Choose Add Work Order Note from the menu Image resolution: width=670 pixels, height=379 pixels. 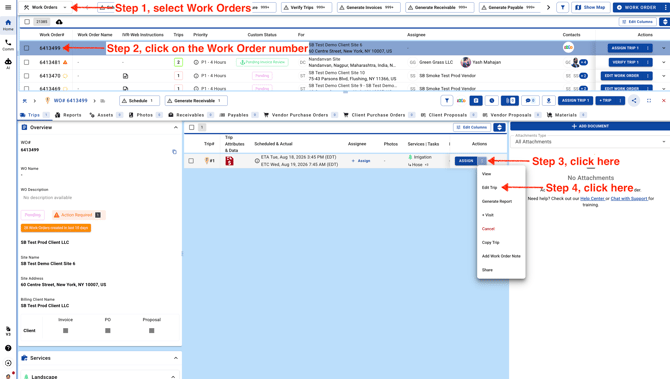pos(501,256)
